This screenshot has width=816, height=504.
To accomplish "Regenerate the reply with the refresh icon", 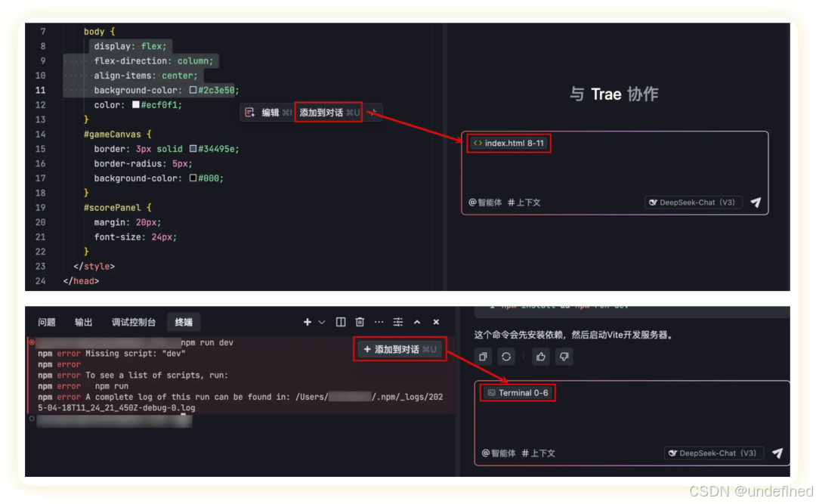I will pyautogui.click(x=506, y=357).
